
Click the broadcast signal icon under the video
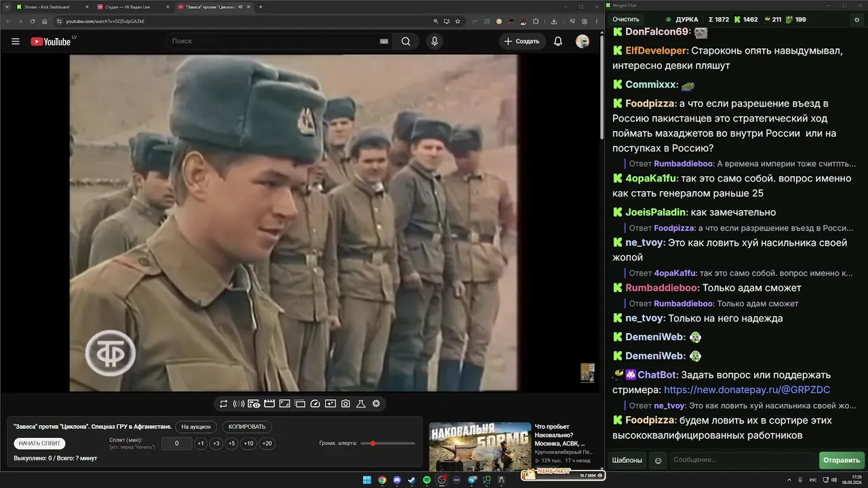tap(239, 404)
